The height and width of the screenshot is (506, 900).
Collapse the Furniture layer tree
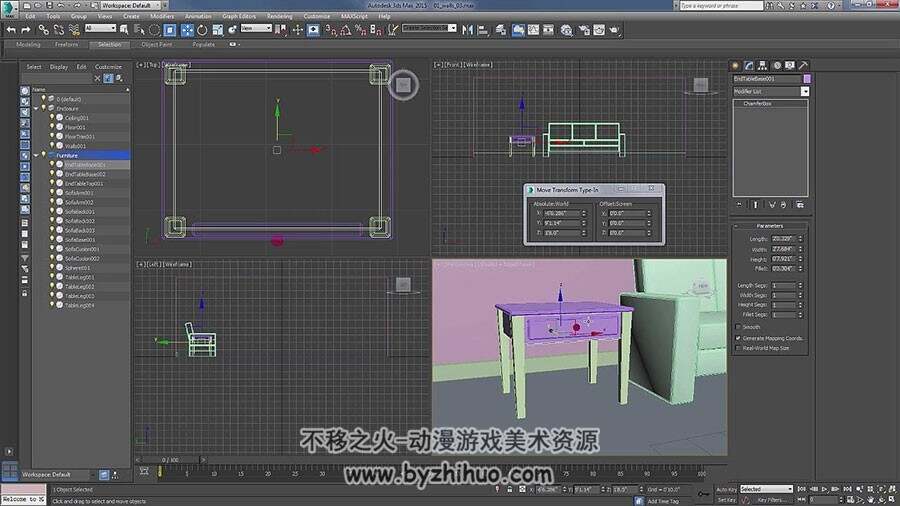pyautogui.click(x=36, y=155)
